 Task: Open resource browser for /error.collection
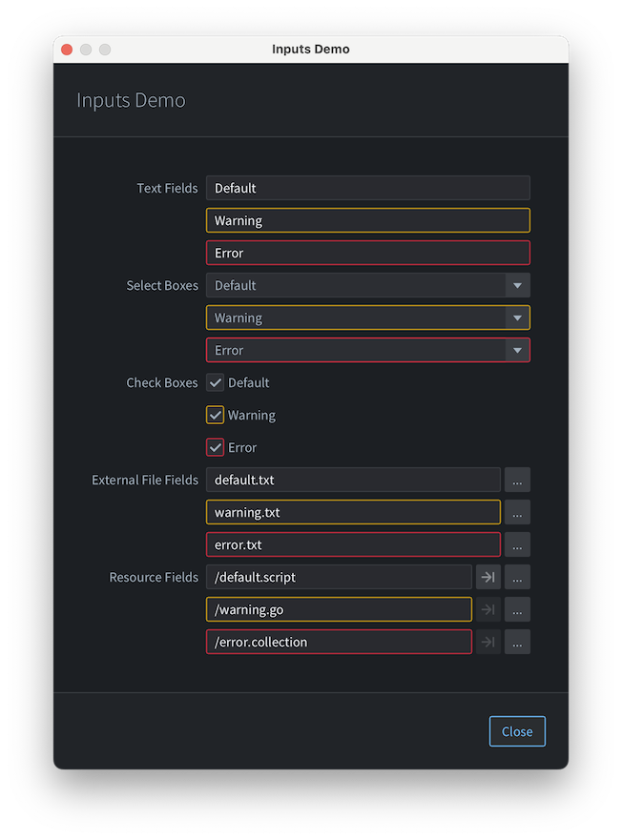[517, 642]
